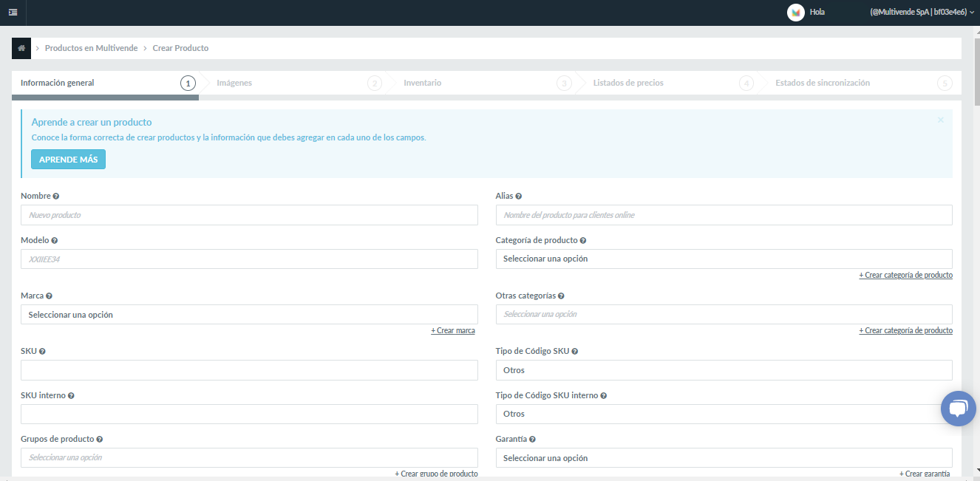Click help icon next to Garantía

(x=532, y=440)
